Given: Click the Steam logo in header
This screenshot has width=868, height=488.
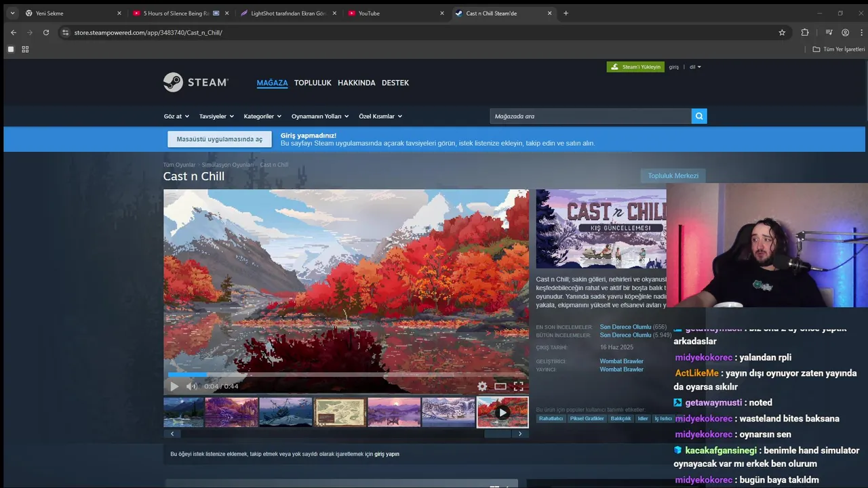Looking at the screenshot, I should pos(196,82).
